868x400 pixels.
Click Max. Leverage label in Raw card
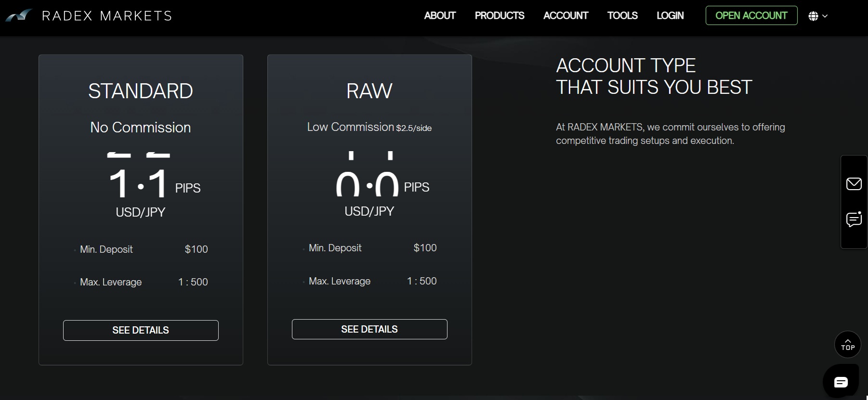340,281
